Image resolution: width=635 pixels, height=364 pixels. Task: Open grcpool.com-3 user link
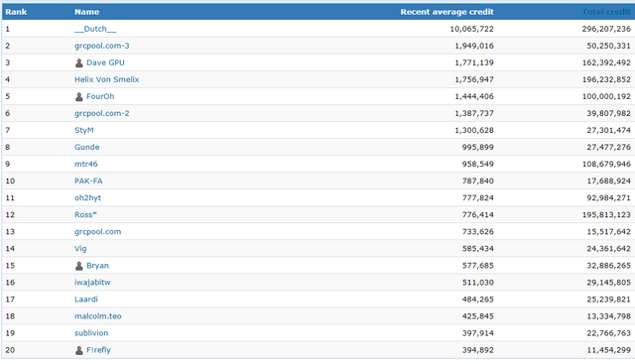pyautogui.click(x=101, y=46)
